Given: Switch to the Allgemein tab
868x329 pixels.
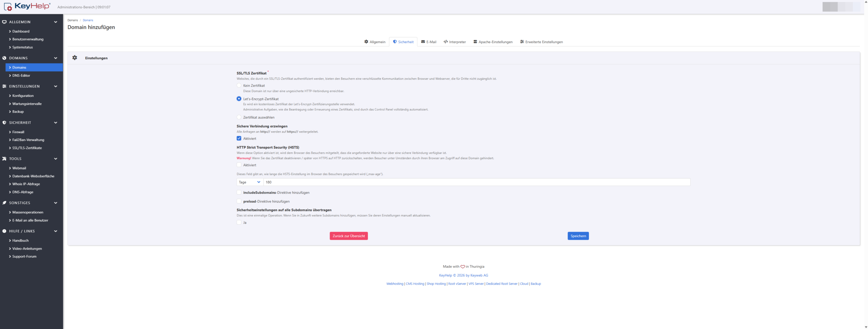Looking at the screenshot, I should 375,42.
